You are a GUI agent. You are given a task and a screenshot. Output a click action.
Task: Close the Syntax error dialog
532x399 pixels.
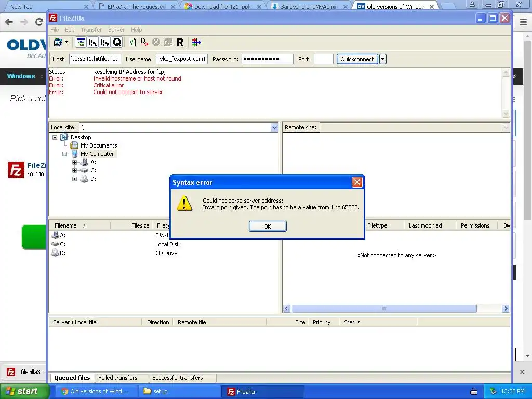[357, 182]
